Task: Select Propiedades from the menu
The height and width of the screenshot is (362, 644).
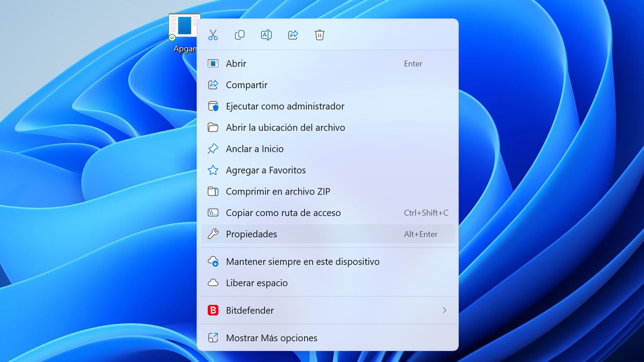Action: click(x=251, y=234)
